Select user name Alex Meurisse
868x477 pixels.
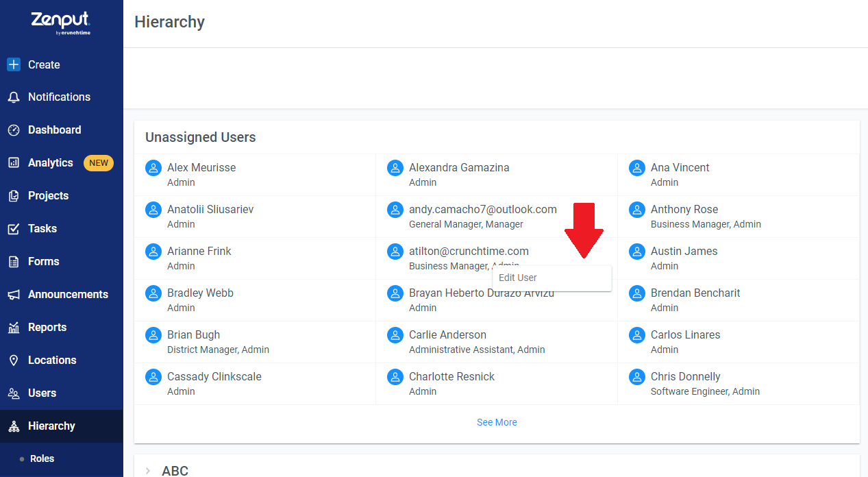pyautogui.click(x=201, y=168)
